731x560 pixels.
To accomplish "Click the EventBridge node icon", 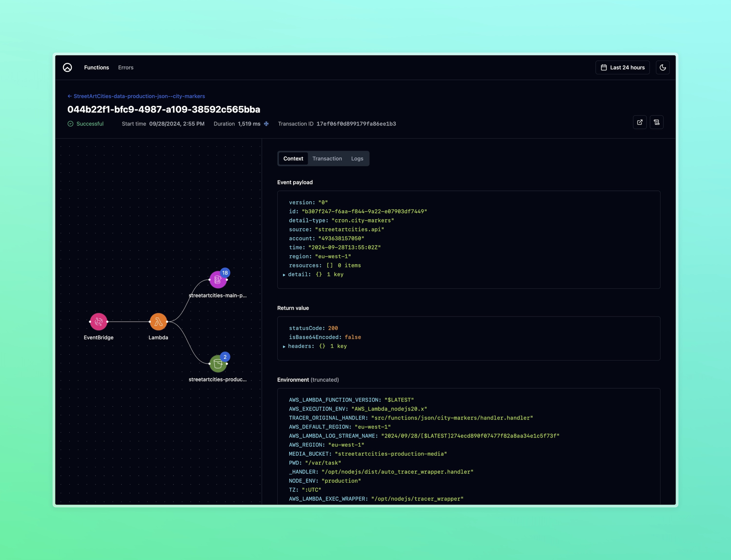I will click(x=99, y=322).
